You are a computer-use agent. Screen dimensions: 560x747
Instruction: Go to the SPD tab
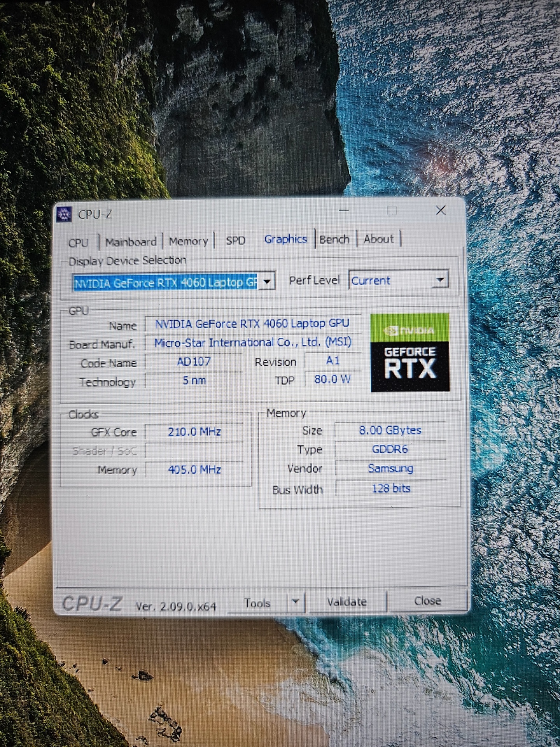coord(236,240)
